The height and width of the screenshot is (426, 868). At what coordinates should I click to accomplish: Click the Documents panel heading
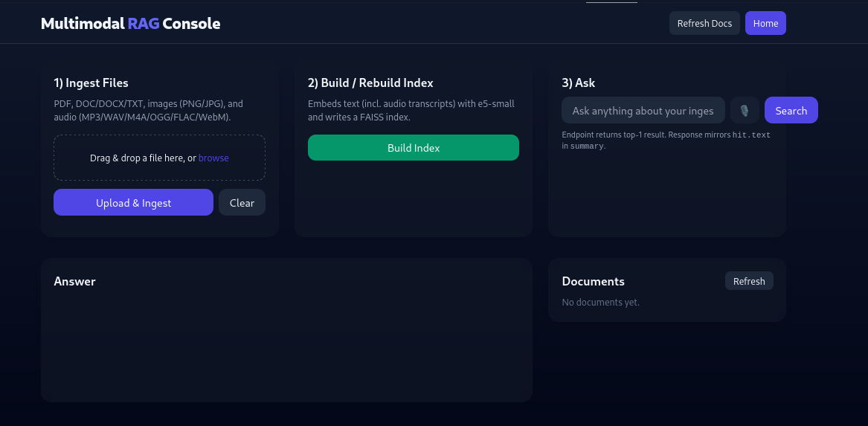593,281
